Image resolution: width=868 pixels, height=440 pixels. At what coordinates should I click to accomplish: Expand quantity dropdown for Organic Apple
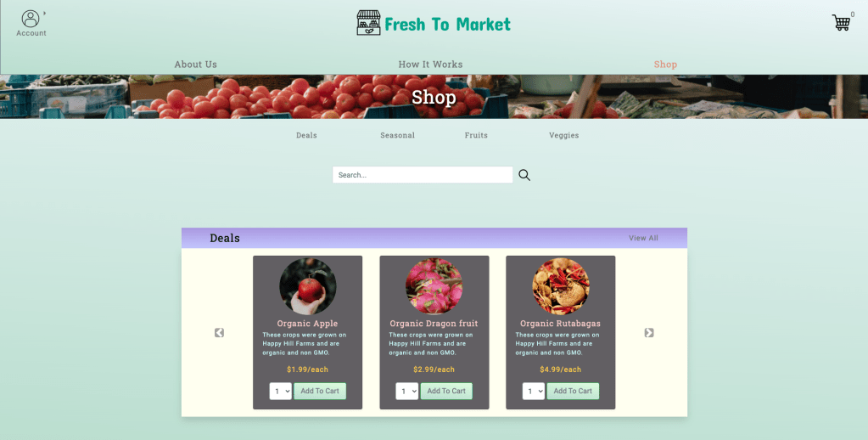281,392
